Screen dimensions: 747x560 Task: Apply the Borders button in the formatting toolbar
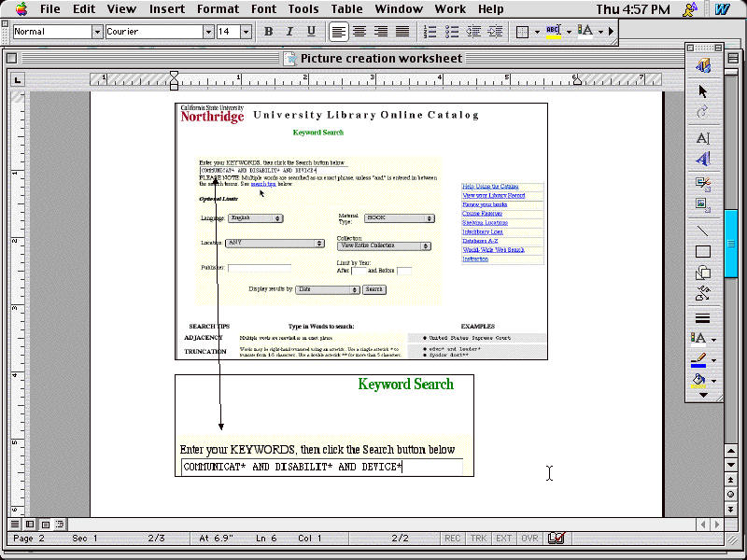522,32
